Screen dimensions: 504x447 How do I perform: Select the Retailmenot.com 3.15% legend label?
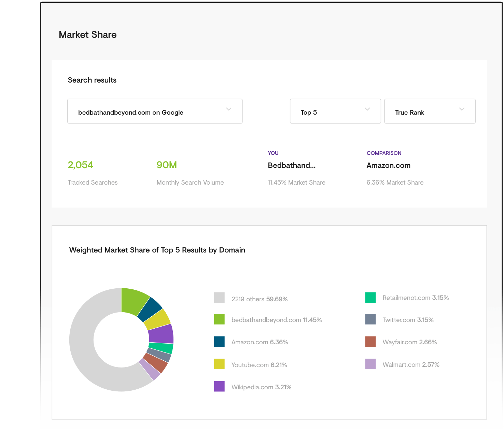click(416, 298)
